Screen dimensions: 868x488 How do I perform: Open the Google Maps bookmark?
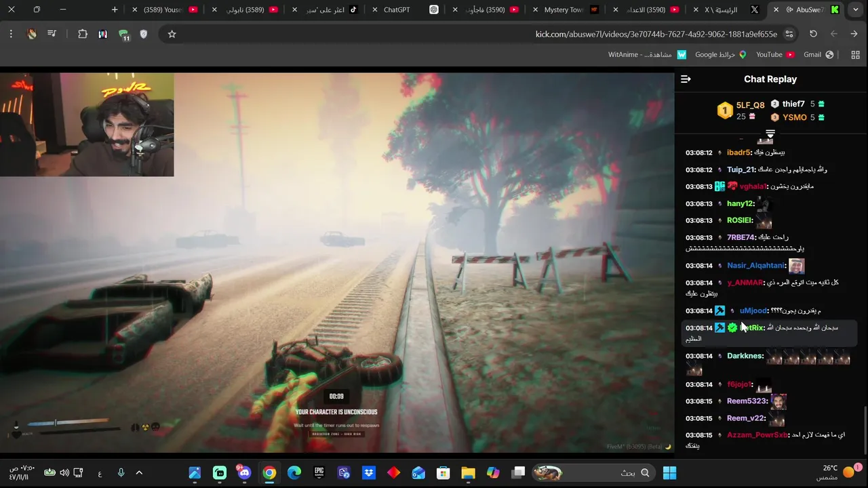point(720,54)
